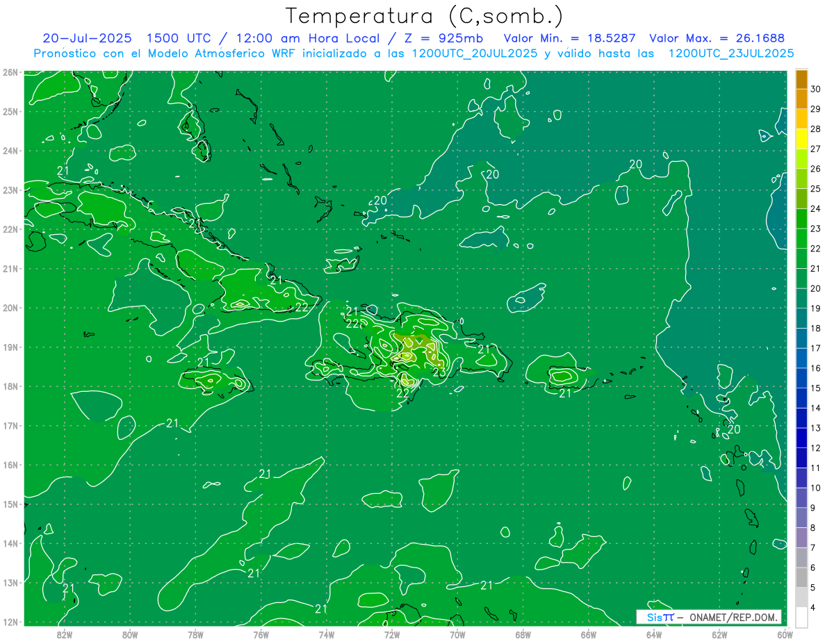
Task: Click contour label 23 over Hispaniola
Action: (439, 372)
